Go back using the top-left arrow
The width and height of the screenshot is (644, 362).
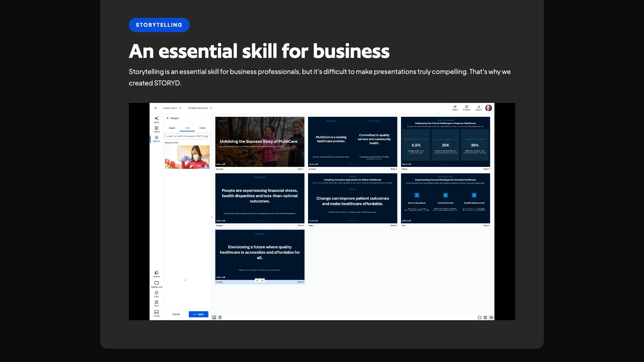tap(156, 108)
